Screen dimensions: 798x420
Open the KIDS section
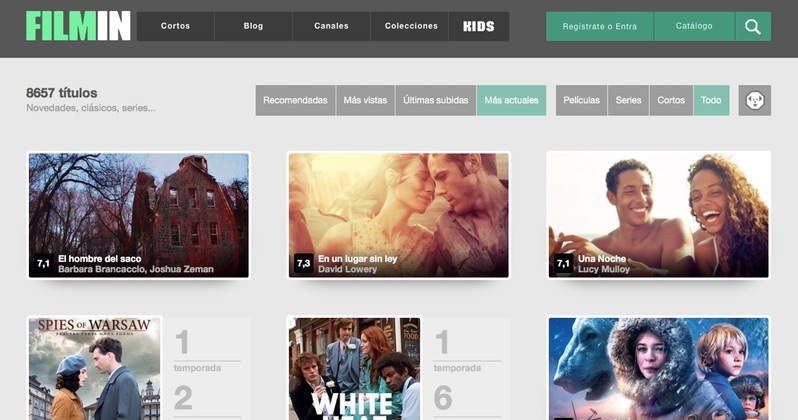[x=478, y=26]
